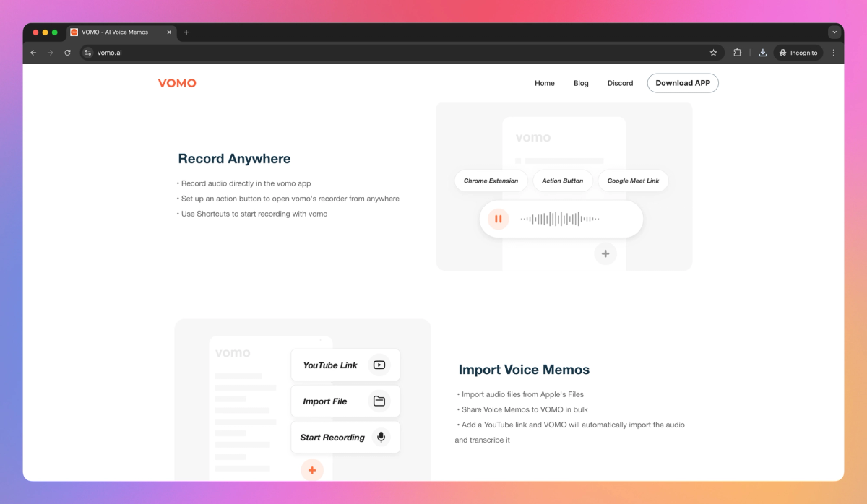This screenshot has width=867, height=504.
Task: Click the Start Recording card
Action: coord(345,438)
